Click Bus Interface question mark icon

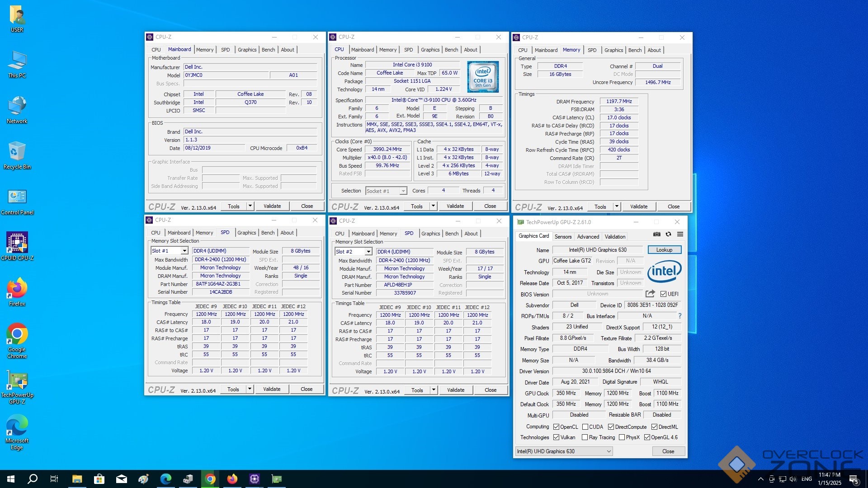coord(679,316)
